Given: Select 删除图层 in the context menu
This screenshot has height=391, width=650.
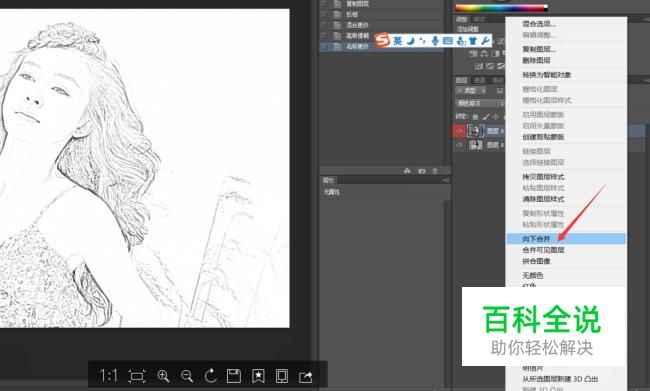Looking at the screenshot, I should (536, 61).
